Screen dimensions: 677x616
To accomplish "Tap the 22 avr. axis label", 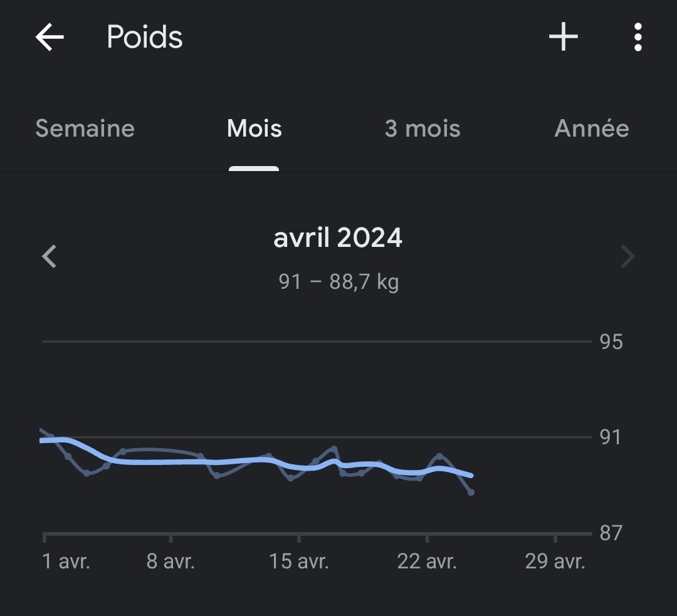I will [x=427, y=561].
